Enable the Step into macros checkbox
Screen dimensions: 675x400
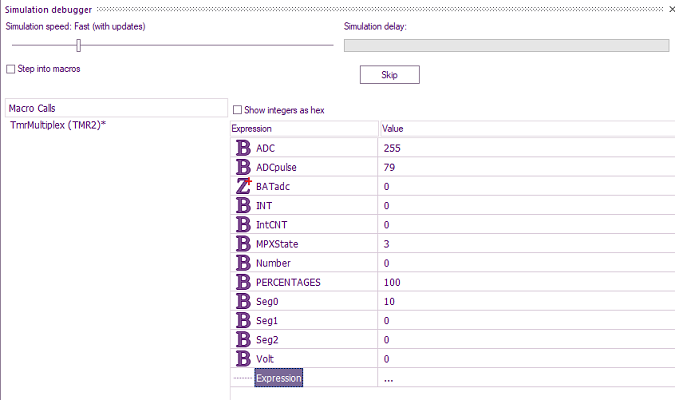tap(11, 69)
